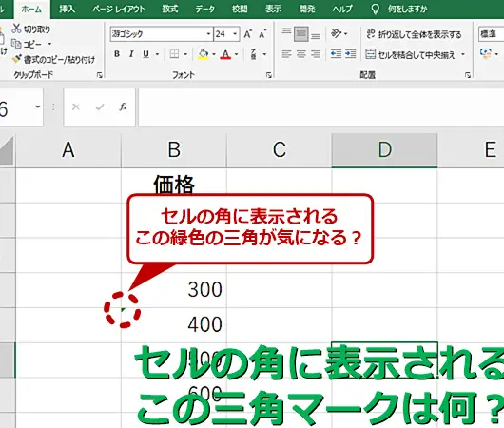
Task: Click the Cut (切り取り) scissors icon
Action: tap(16, 29)
